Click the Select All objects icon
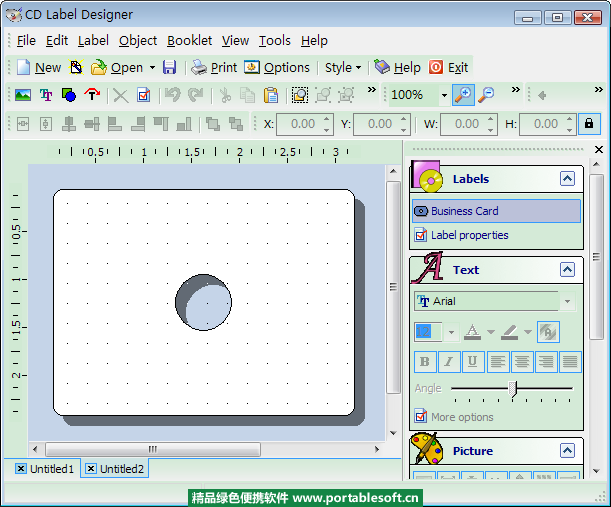This screenshot has height=507, width=611. [299, 95]
